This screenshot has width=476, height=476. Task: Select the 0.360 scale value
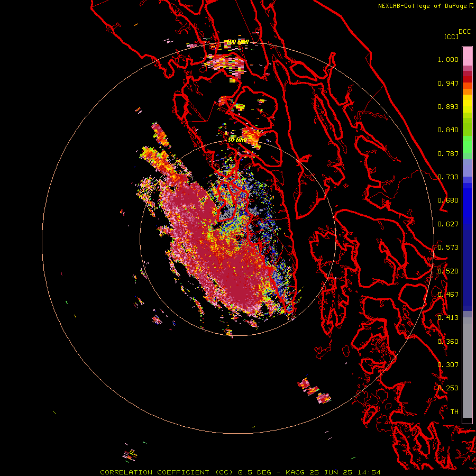click(448, 342)
